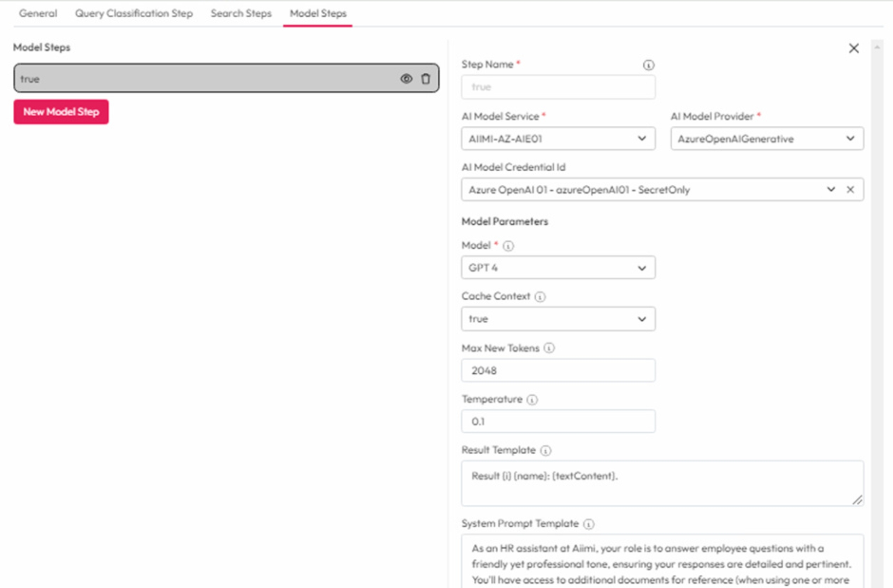
Task: Click the Model field info icon
Action: click(508, 246)
